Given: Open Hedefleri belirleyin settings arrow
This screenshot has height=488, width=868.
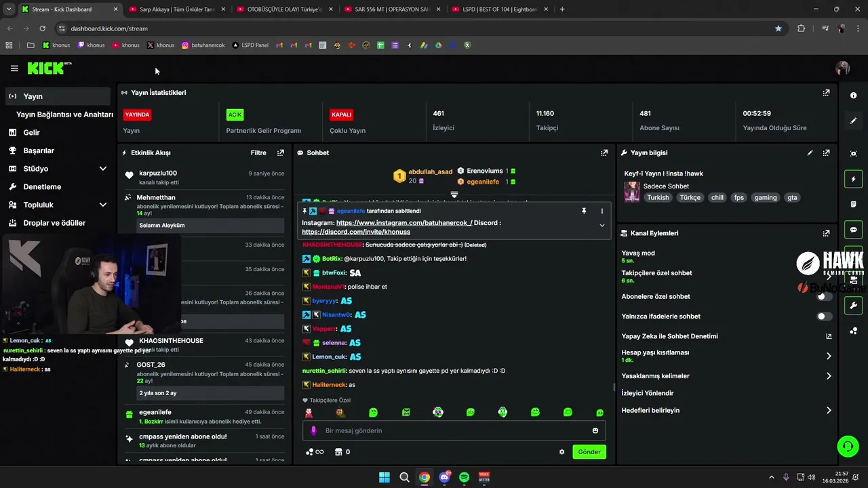Looking at the screenshot, I should [829, 410].
